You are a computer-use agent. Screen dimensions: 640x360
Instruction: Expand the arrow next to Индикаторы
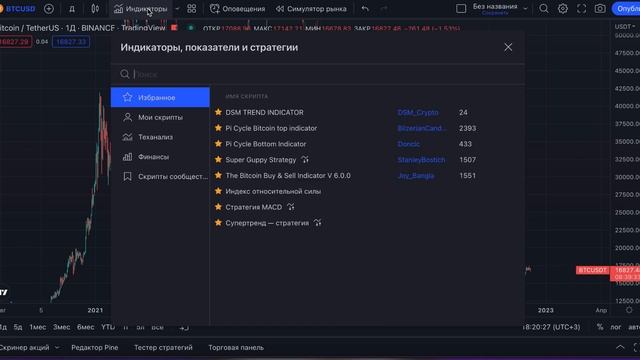pos(177,9)
